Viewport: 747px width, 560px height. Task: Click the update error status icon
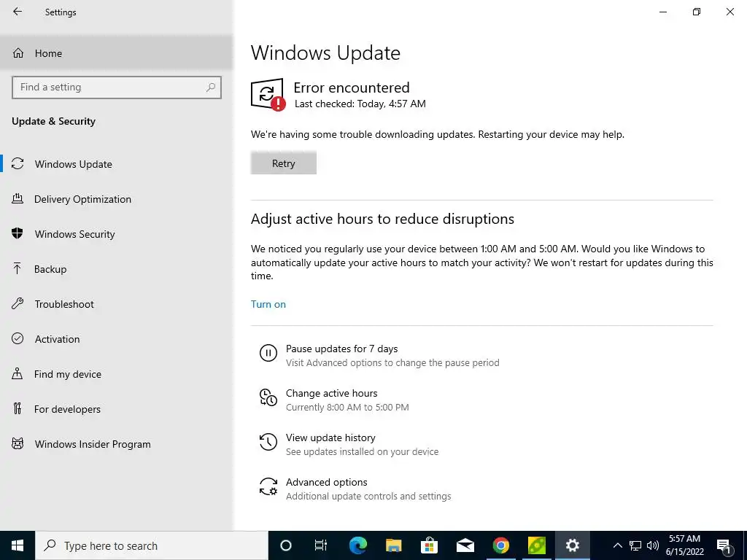[x=268, y=95]
